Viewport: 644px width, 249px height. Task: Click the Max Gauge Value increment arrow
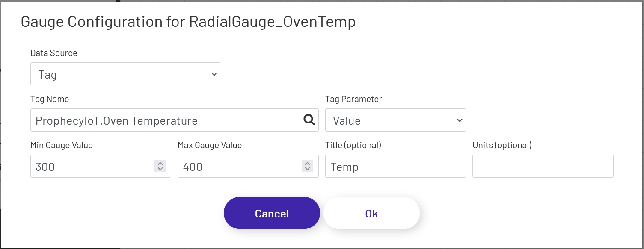coord(307,164)
